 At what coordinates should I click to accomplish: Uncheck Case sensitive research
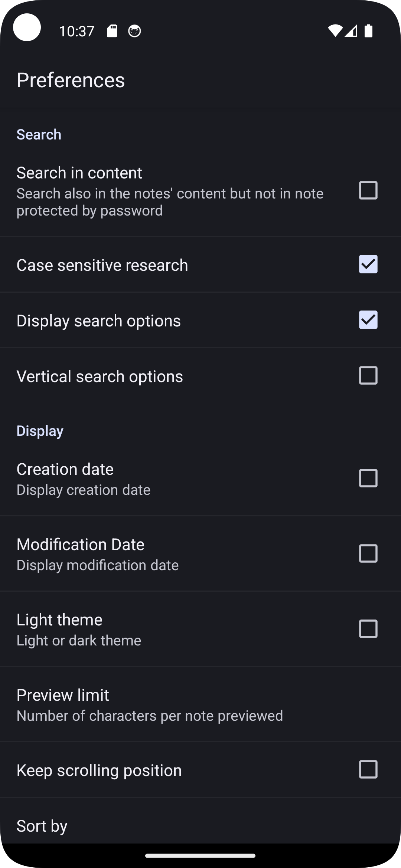click(x=368, y=264)
